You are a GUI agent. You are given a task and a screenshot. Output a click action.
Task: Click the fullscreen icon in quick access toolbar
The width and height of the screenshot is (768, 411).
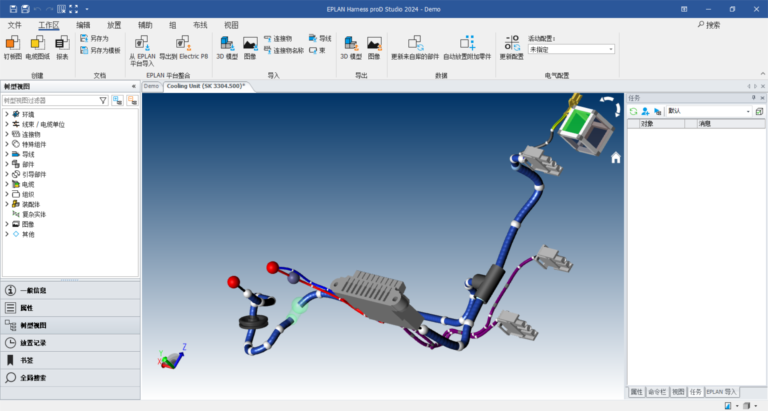coord(73,9)
